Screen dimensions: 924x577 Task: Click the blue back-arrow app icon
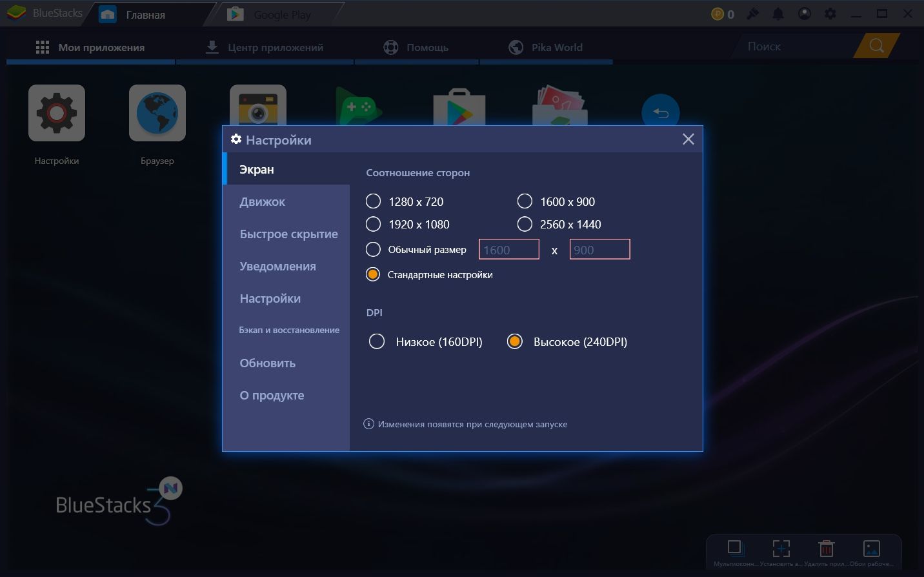[661, 110]
